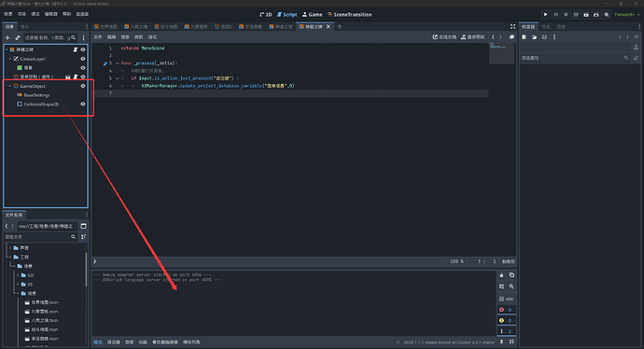The width and height of the screenshot is (644, 349).
Task: Fold the if block at line 5
Action: 118,78
